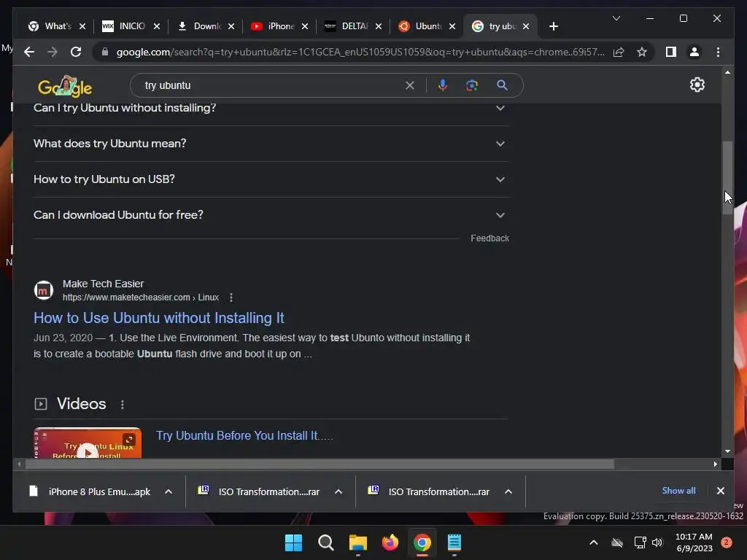Go back to the previous page
This screenshot has height=560, width=747.
tap(29, 52)
